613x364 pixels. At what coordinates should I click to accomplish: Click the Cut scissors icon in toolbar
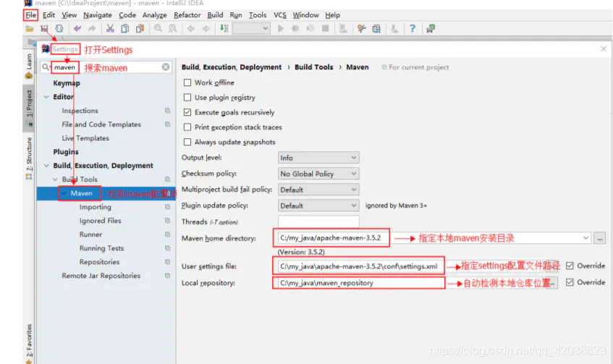110,28
